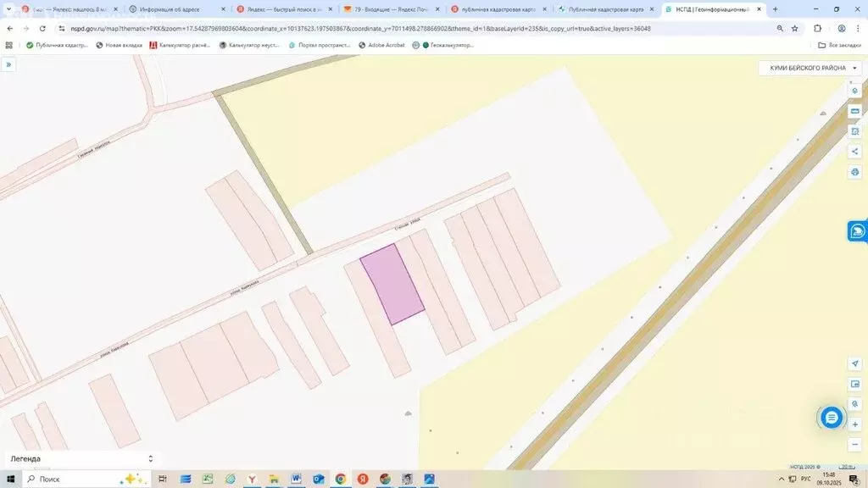The height and width of the screenshot is (488, 868).
Task: Switch РУС keyboard language indicator
Action: point(806,480)
